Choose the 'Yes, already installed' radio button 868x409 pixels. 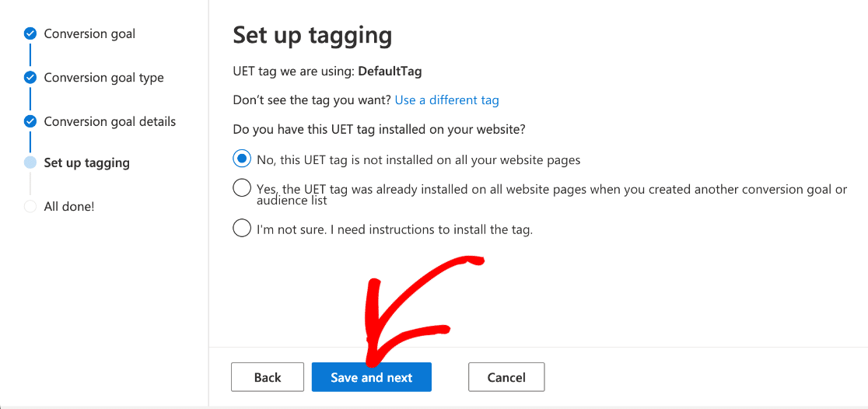click(x=242, y=188)
